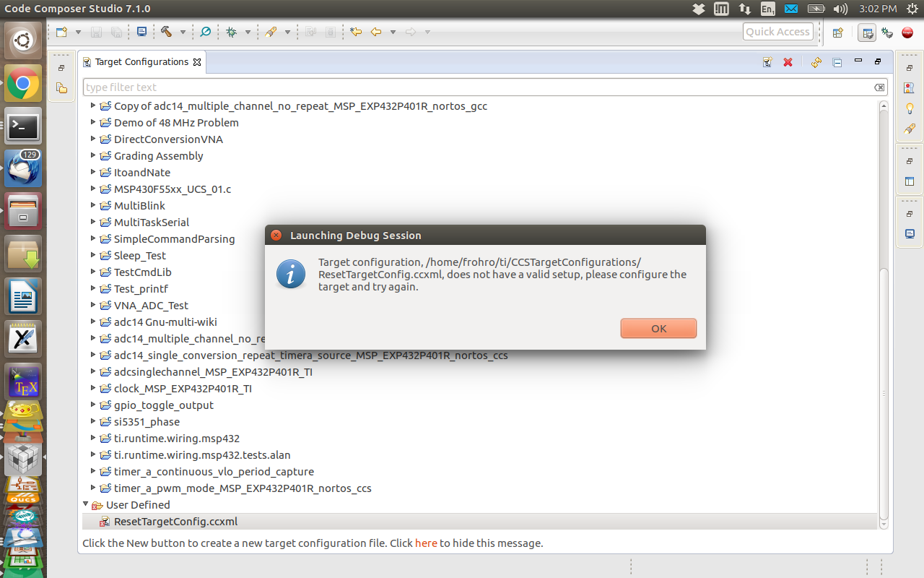Click OK in Launching Debug Session dialog

coord(658,328)
